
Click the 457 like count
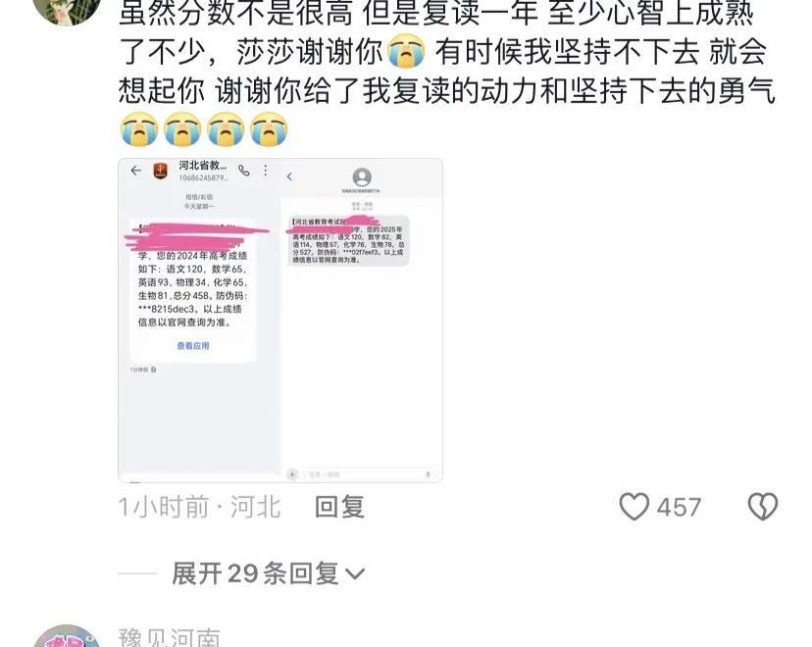[x=679, y=507]
